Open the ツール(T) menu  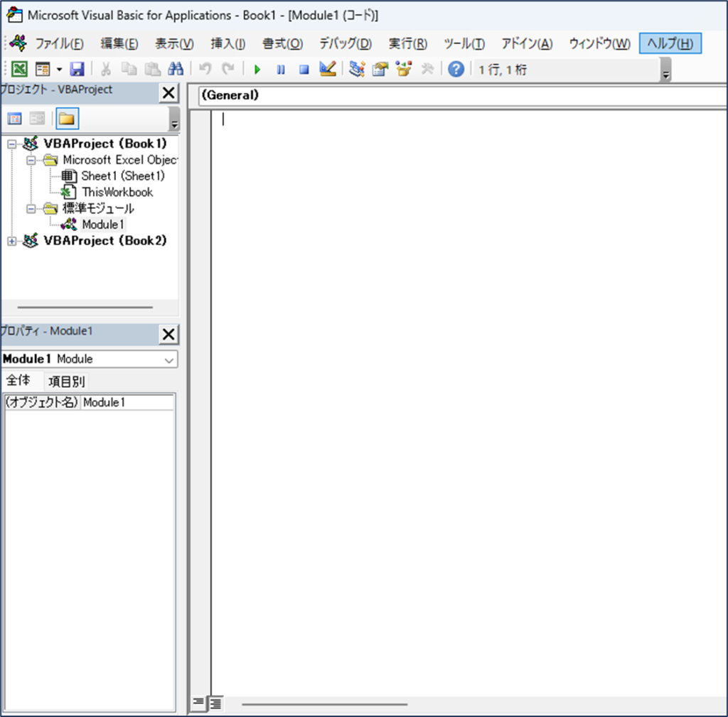(464, 43)
